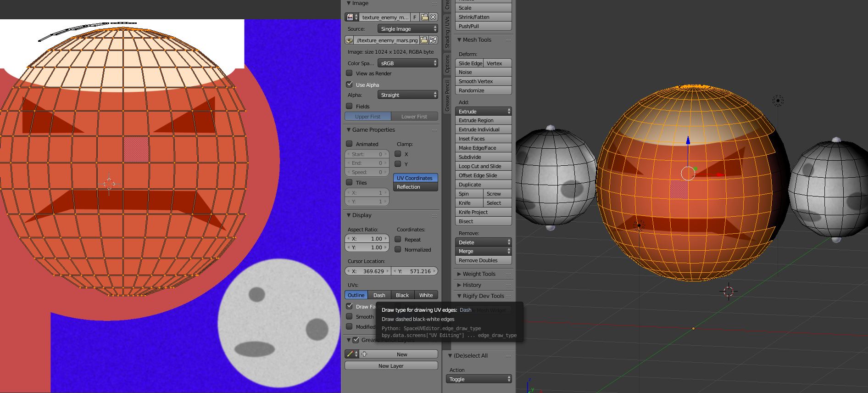Click the texture file path field
868x393 pixels.
point(387,40)
